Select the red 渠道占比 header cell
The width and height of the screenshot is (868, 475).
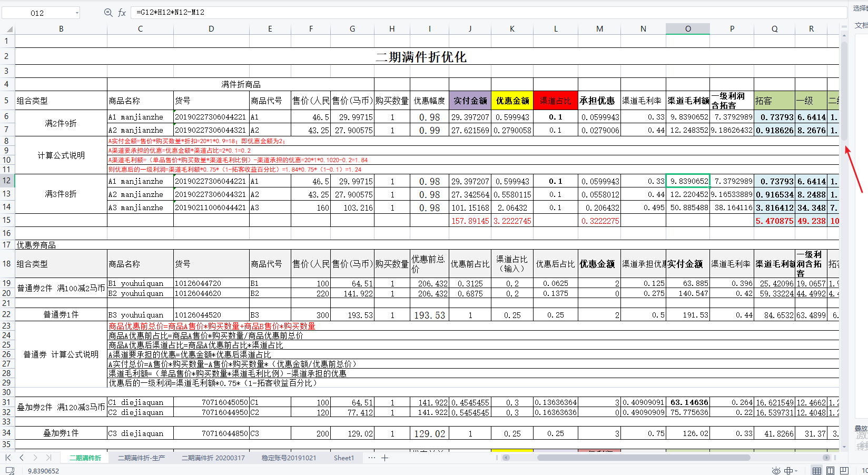(x=556, y=101)
